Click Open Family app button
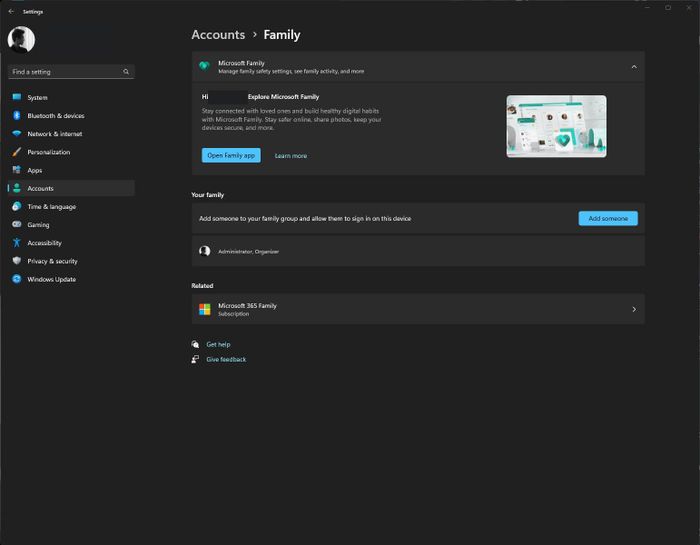Viewport: 700px width, 545px height. pos(231,155)
